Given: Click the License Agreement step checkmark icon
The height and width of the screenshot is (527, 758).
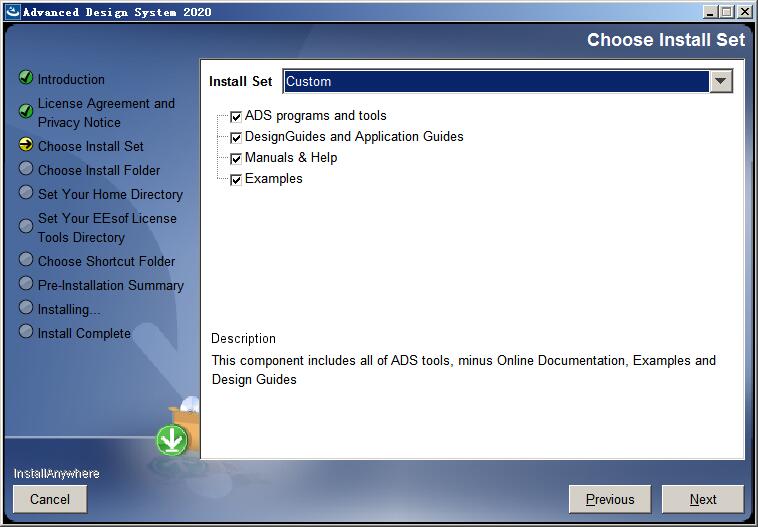Looking at the screenshot, I should 26,111.
